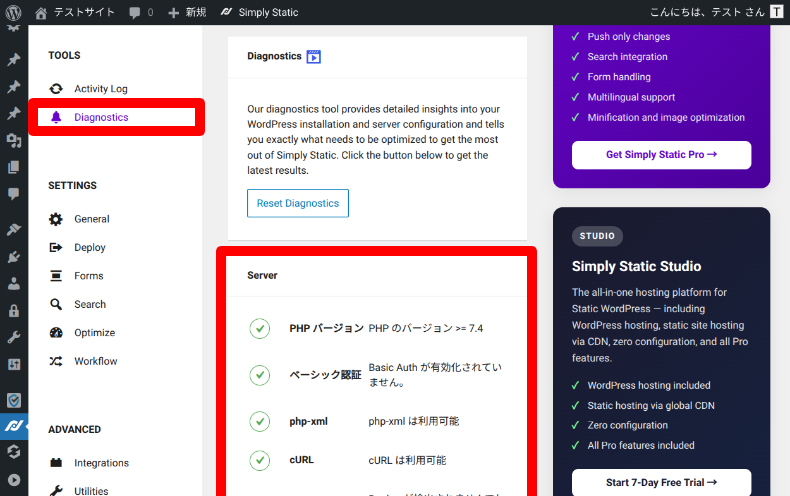Image resolution: width=790 pixels, height=496 pixels.
Task: Click the ベーシック認証 check status icon
Action: pos(260,375)
